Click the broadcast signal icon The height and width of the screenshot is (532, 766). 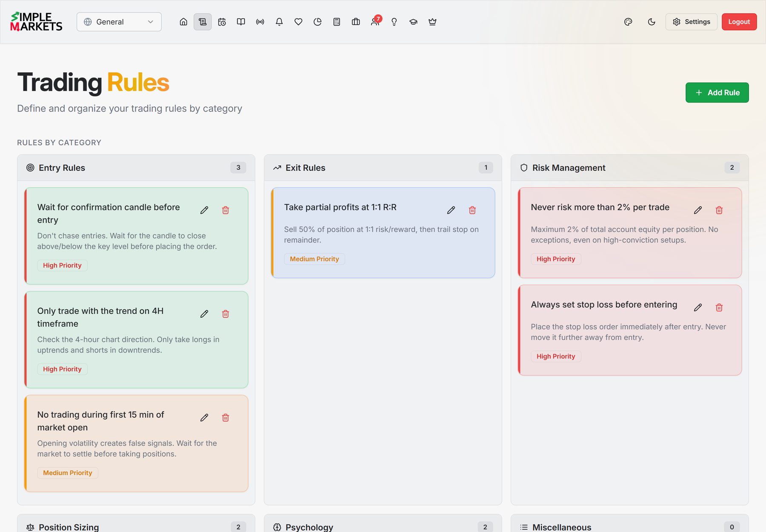[260, 22]
